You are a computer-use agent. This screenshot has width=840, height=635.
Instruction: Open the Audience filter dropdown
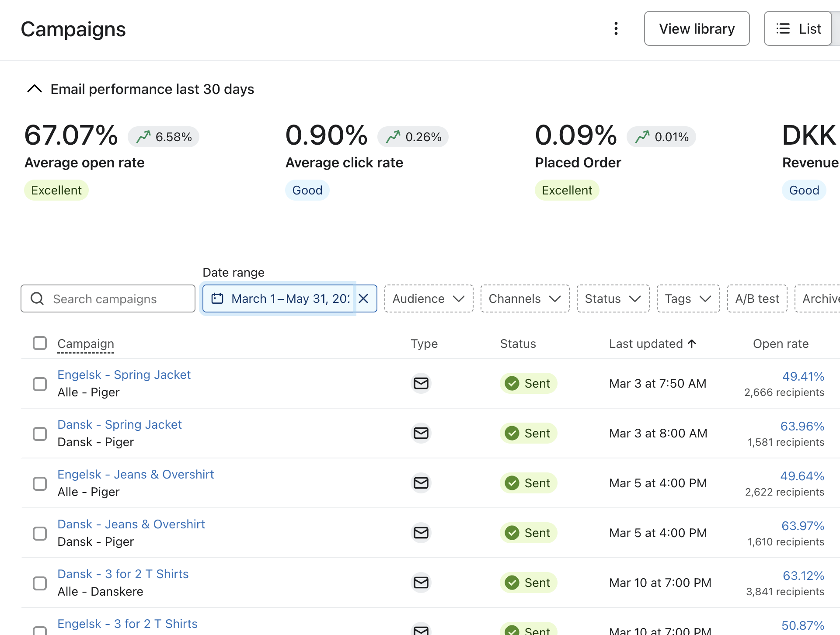(x=429, y=298)
